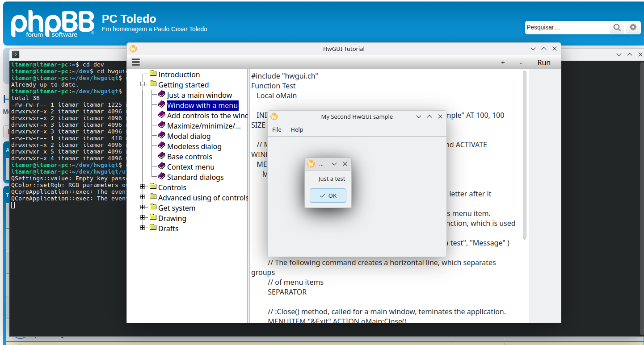
Task: Click the code pane vertical scrollbar
Action: [x=524, y=156]
